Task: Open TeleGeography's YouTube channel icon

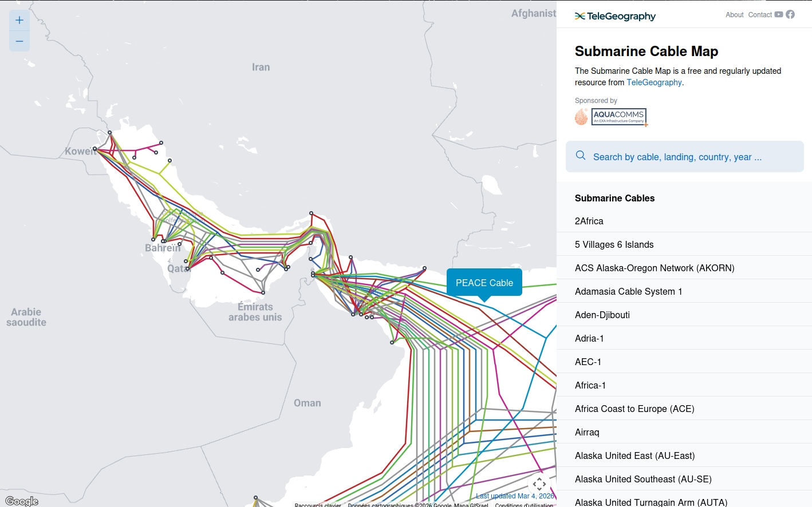Action: point(779,15)
